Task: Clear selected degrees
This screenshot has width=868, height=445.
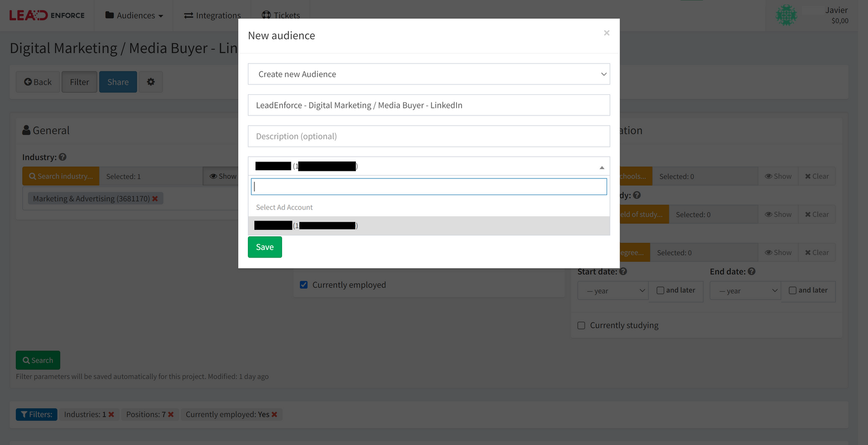Action: point(817,253)
